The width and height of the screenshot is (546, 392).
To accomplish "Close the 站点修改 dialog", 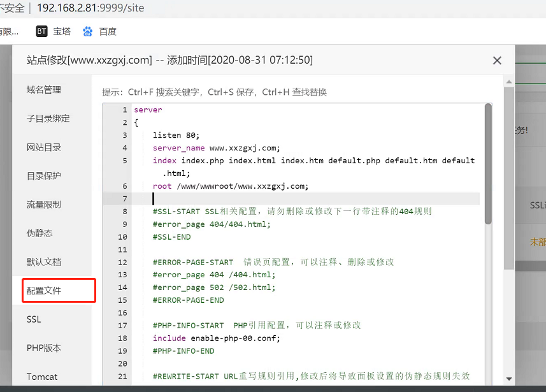I will tap(497, 61).
